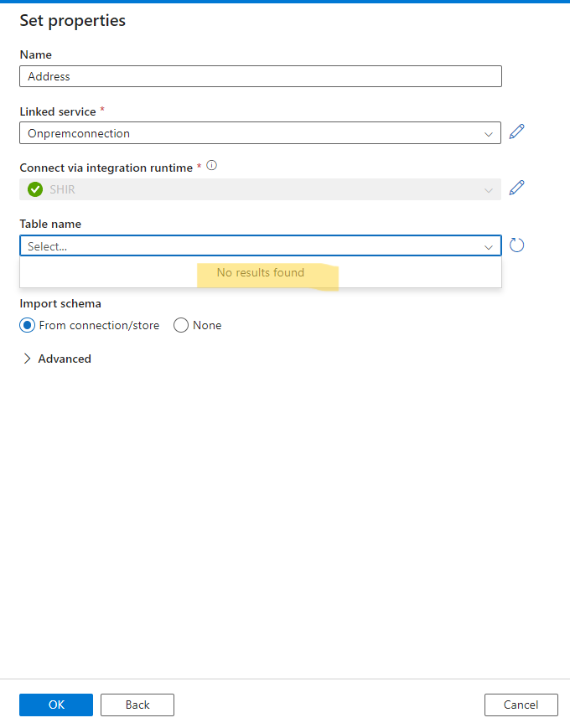The height and width of the screenshot is (728, 570).
Task: Dismiss the dialog with Cancel
Action: click(521, 705)
